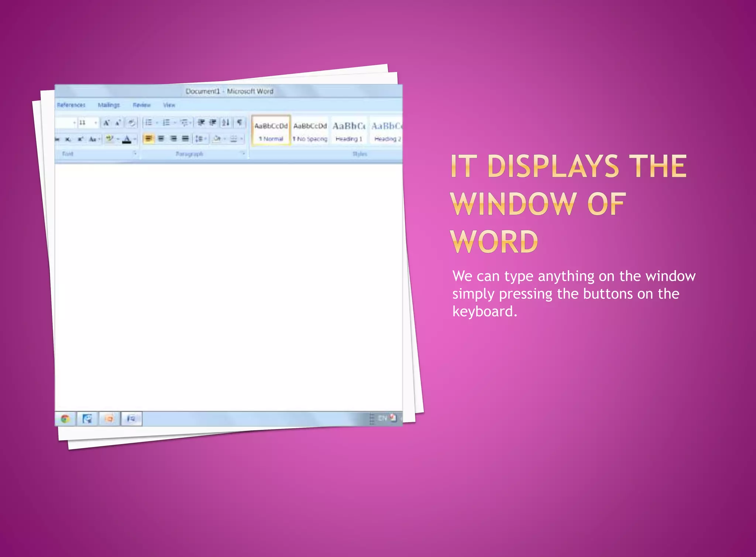The image size is (756, 557).
Task: Switch to the active Word taskbar button
Action: (x=131, y=419)
